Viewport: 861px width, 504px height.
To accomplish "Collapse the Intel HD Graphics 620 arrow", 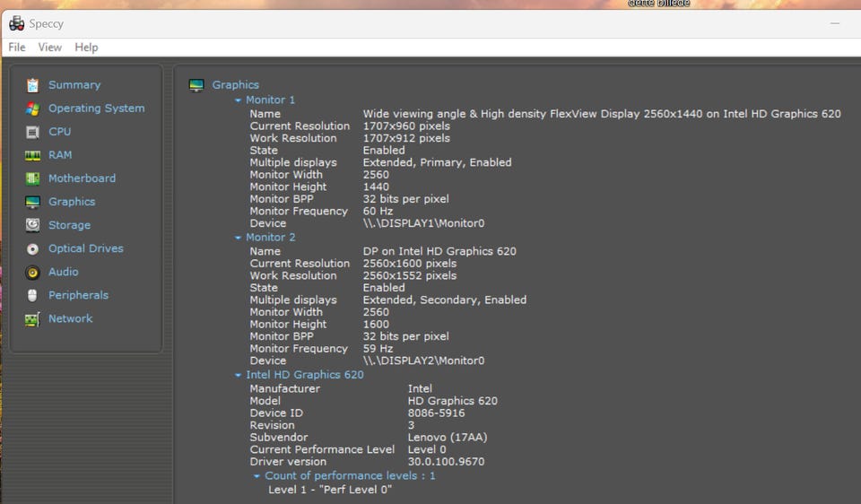I will (x=238, y=375).
